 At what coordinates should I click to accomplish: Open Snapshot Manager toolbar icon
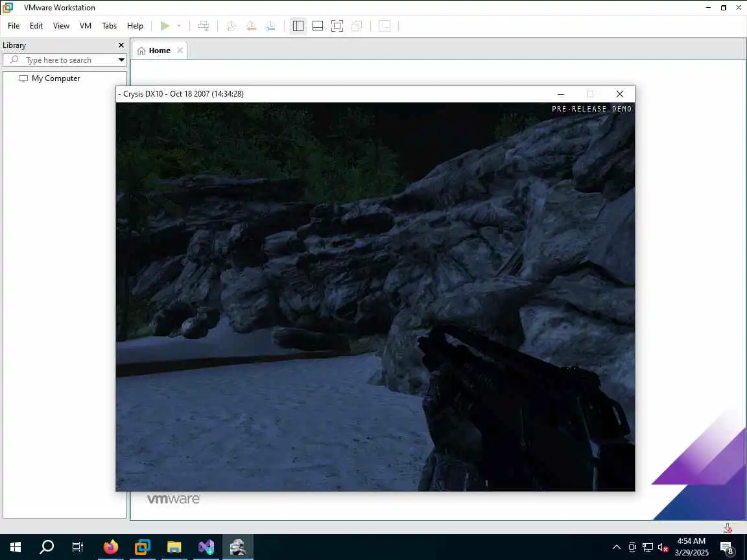pyautogui.click(x=270, y=26)
